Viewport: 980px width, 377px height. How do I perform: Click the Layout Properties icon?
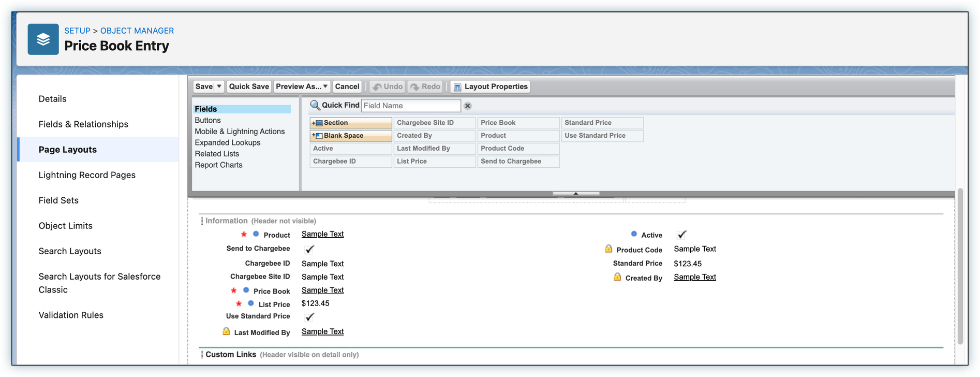click(457, 87)
